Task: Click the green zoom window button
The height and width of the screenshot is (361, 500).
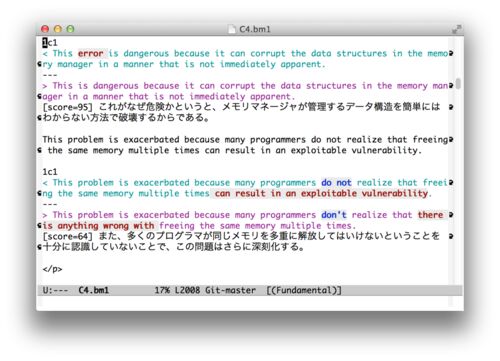Action: (70, 29)
